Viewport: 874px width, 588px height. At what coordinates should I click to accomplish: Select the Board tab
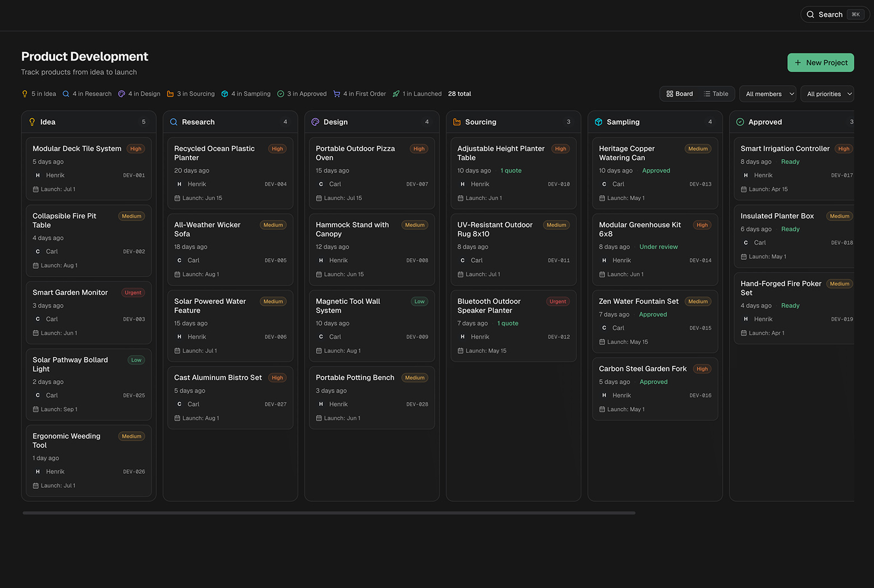680,94
